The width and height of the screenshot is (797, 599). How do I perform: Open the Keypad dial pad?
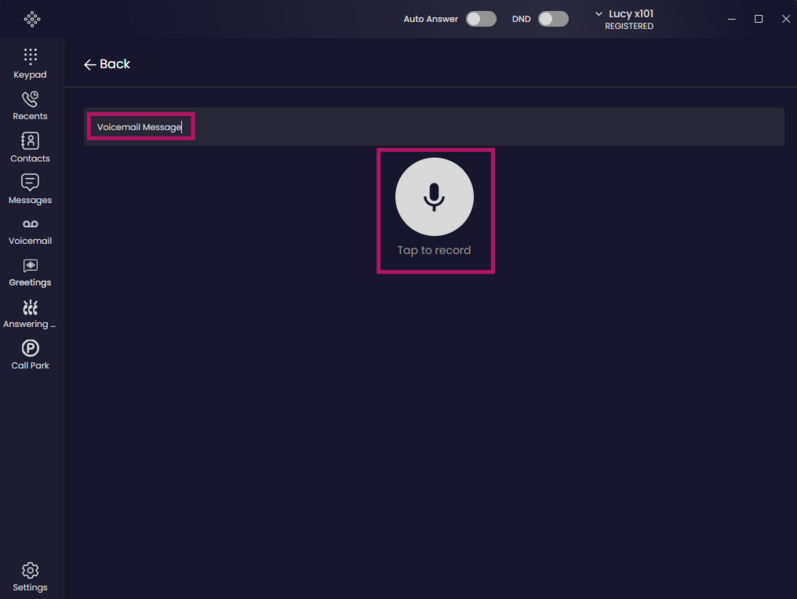(30, 64)
